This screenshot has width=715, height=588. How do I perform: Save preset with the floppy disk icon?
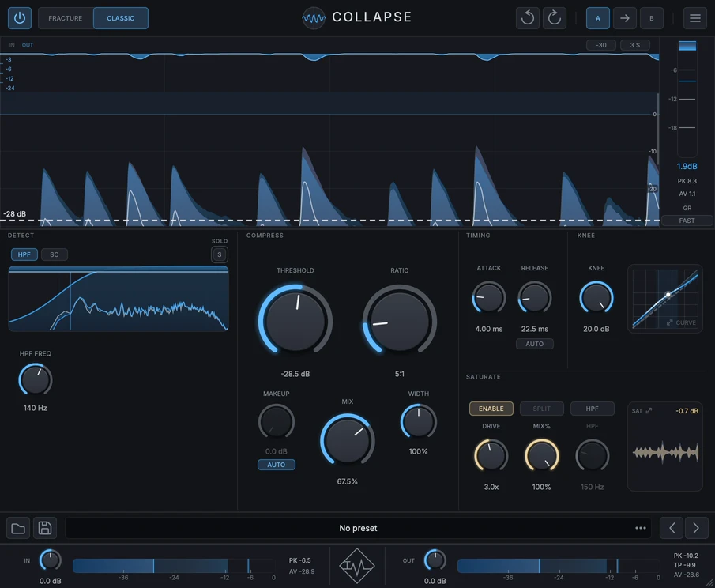click(45, 528)
